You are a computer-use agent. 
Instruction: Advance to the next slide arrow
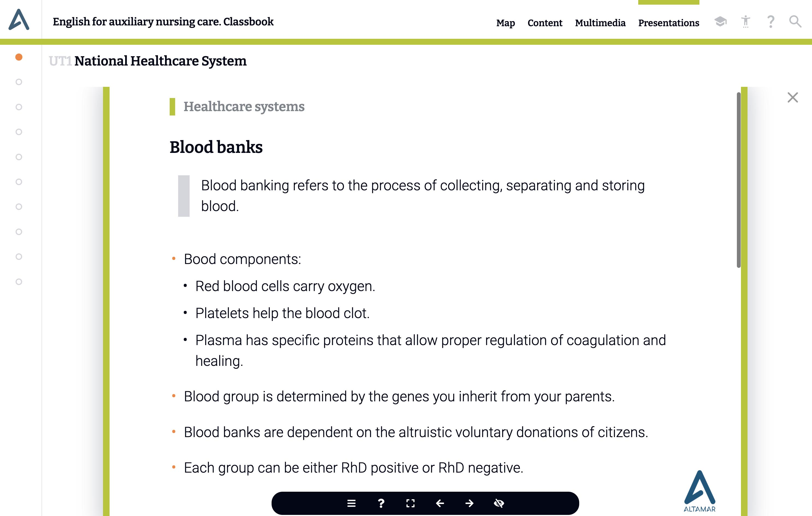[469, 503]
